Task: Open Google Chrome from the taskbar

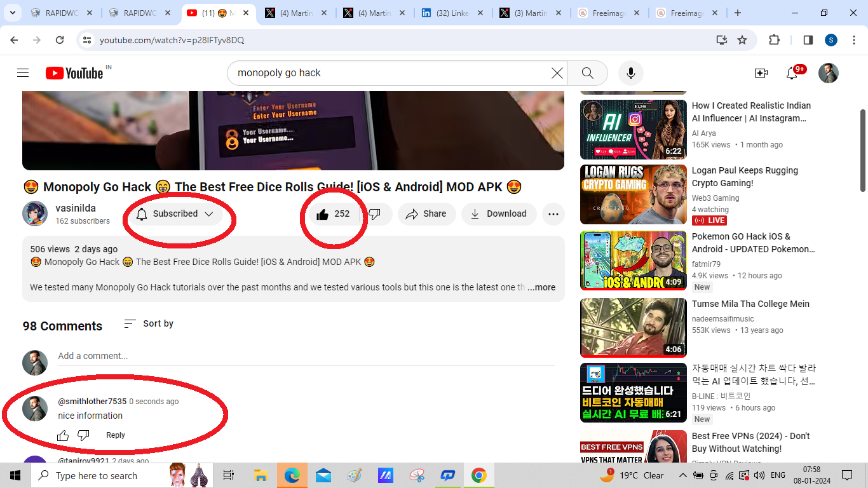Action: [478, 475]
